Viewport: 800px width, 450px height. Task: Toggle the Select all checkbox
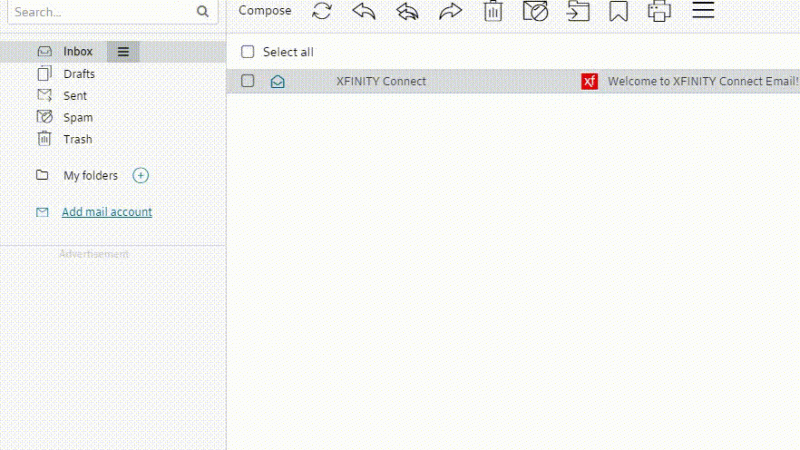(248, 52)
